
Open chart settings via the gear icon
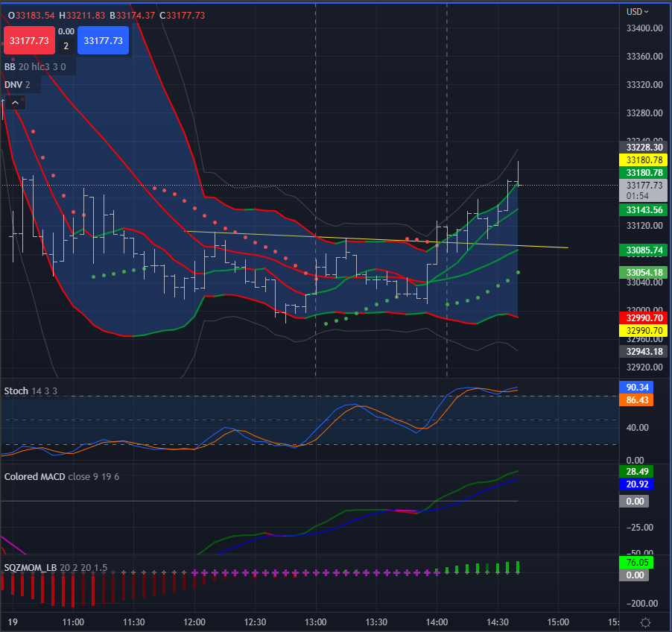[x=645, y=622]
